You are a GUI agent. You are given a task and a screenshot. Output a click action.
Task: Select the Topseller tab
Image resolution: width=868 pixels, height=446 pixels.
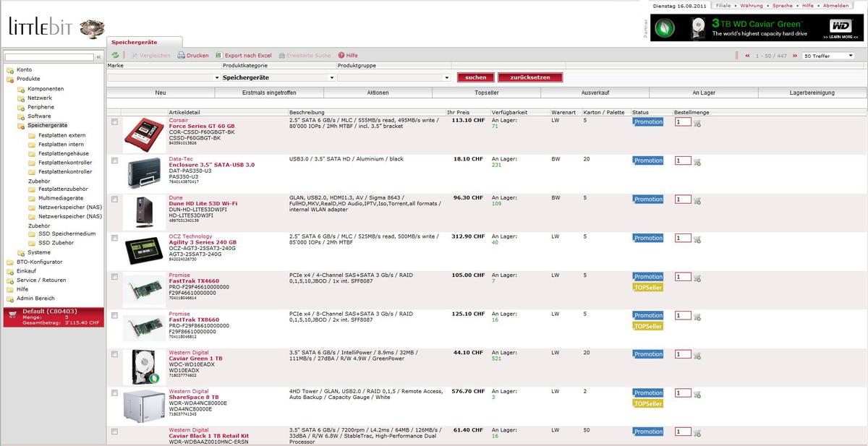pyautogui.click(x=486, y=93)
